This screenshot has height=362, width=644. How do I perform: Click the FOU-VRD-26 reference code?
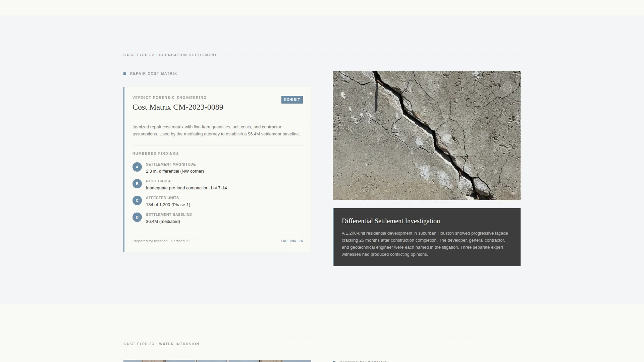[x=292, y=241]
